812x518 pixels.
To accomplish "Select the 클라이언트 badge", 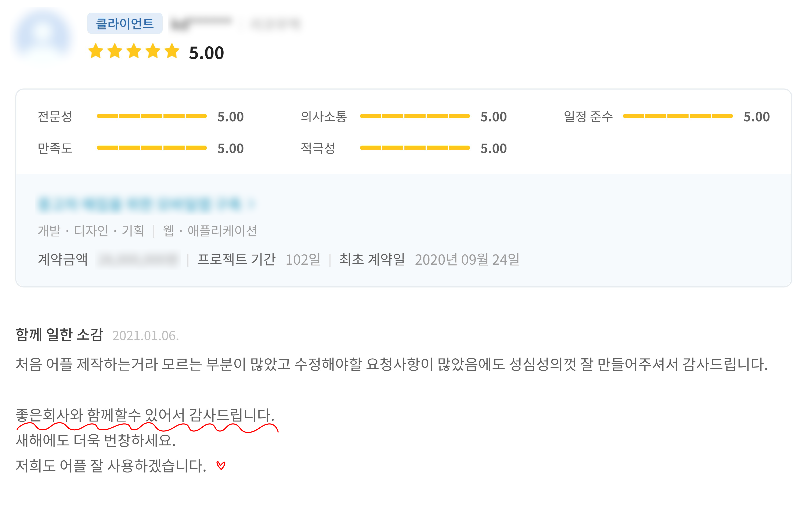I will click(x=125, y=24).
